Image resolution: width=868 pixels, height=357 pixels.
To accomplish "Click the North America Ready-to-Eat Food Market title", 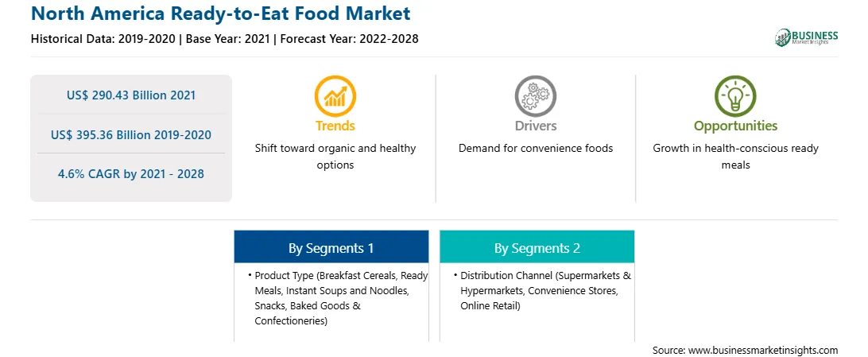I will pyautogui.click(x=221, y=14).
